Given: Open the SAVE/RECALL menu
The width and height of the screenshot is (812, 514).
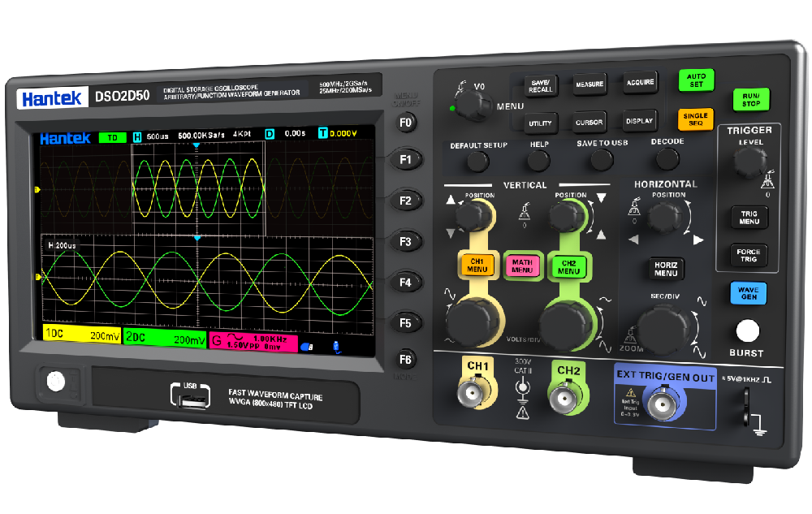Looking at the screenshot, I should coord(541,86).
